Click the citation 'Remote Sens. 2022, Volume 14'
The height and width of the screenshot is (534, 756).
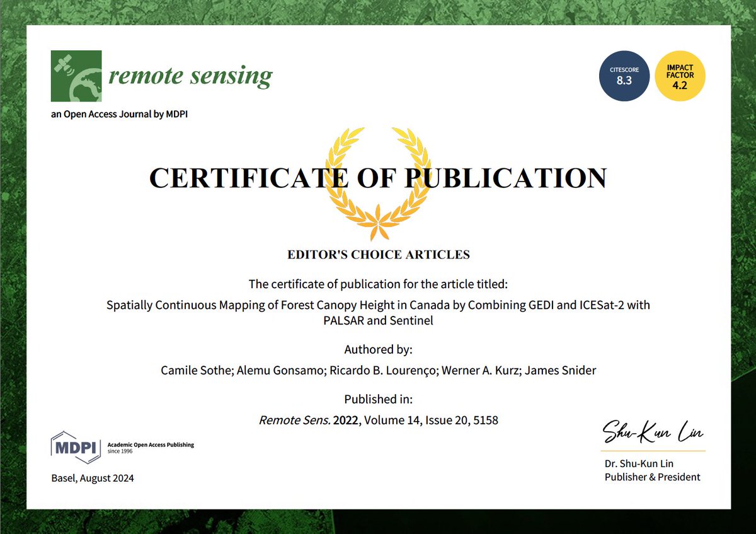pos(379,420)
